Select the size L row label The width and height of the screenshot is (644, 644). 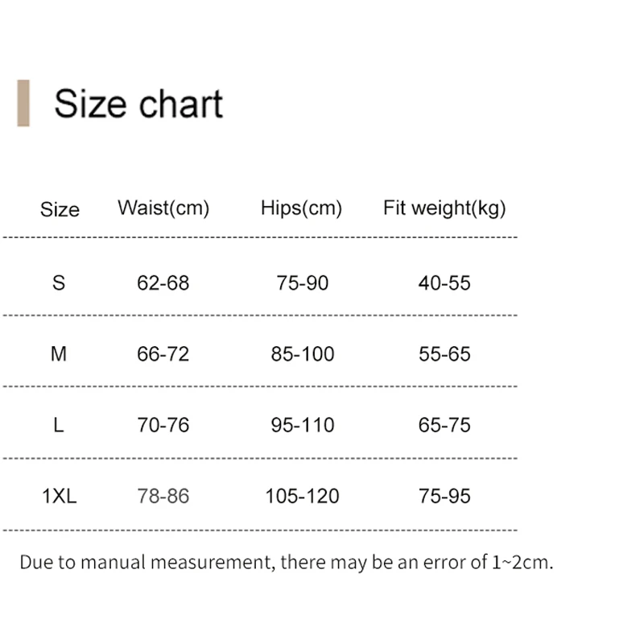tap(59, 425)
